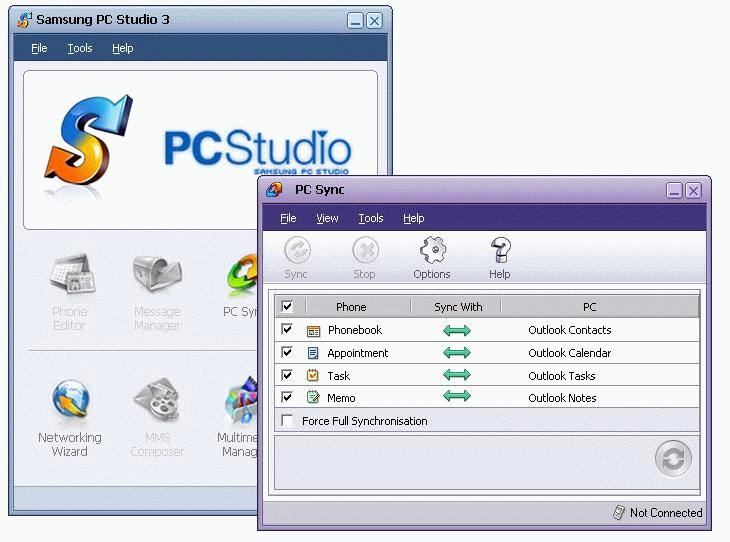Viewport: 730px width, 542px height.
Task: Click the Phonebook sync direction arrow
Action: pyautogui.click(x=457, y=331)
